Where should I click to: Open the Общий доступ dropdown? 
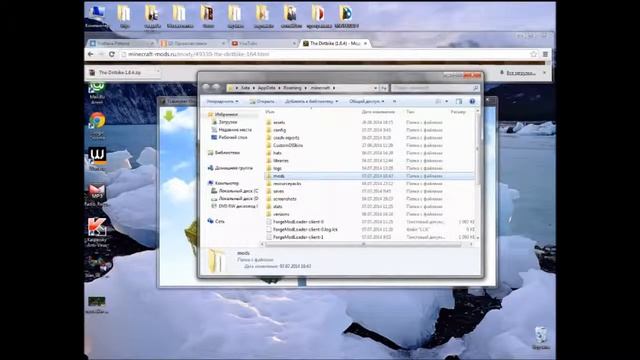[x=367, y=101]
